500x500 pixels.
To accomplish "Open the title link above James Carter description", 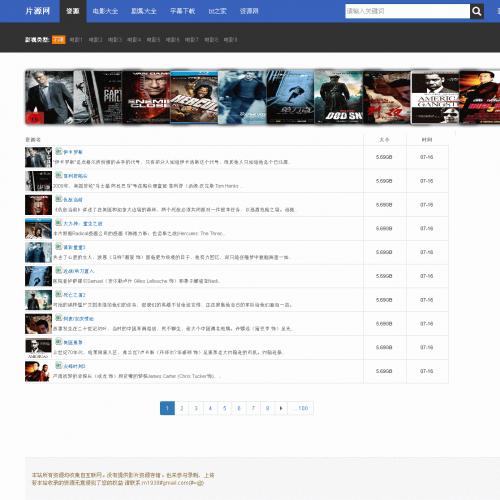I will click(x=74, y=366).
